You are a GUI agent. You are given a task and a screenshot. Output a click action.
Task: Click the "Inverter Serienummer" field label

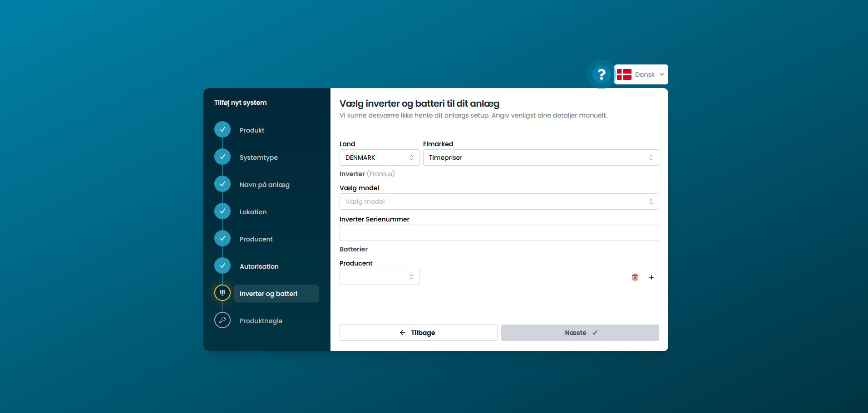coord(375,219)
